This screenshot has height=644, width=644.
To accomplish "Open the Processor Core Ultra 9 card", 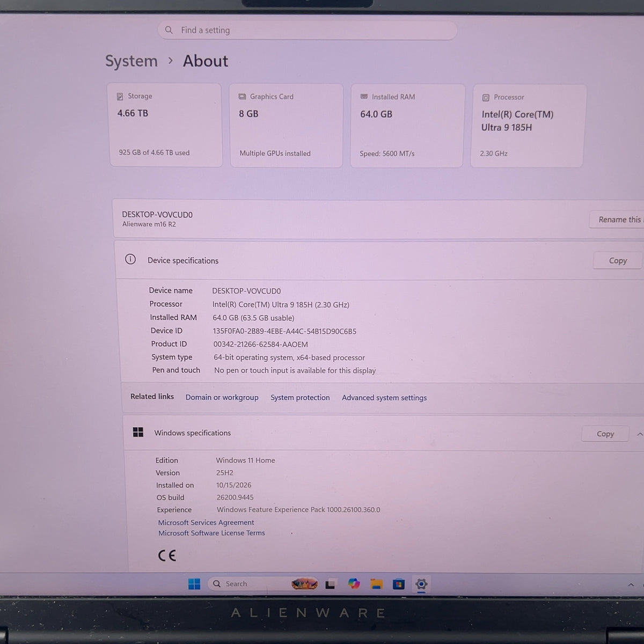I will [x=528, y=126].
